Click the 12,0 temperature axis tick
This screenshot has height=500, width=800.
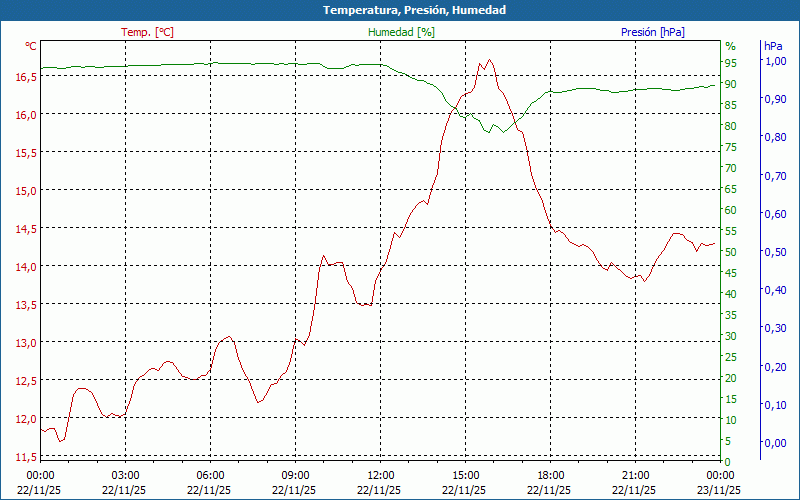point(25,418)
